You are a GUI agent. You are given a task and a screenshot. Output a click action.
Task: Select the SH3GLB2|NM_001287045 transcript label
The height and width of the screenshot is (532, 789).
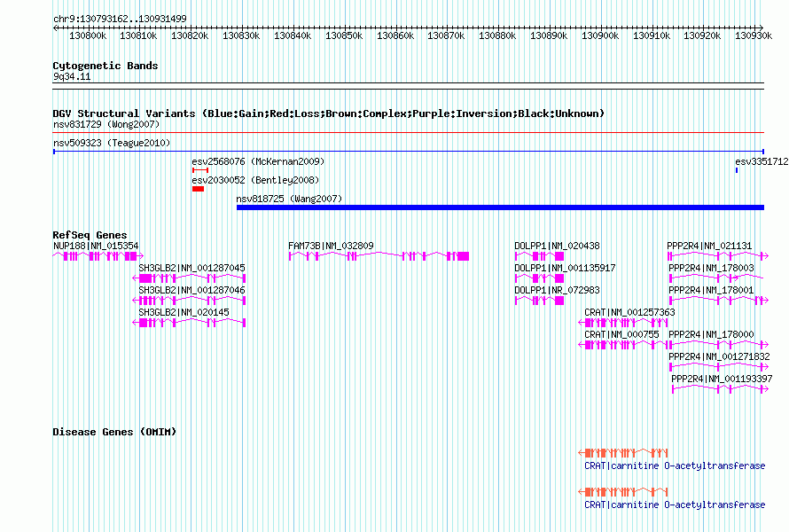[191, 268]
